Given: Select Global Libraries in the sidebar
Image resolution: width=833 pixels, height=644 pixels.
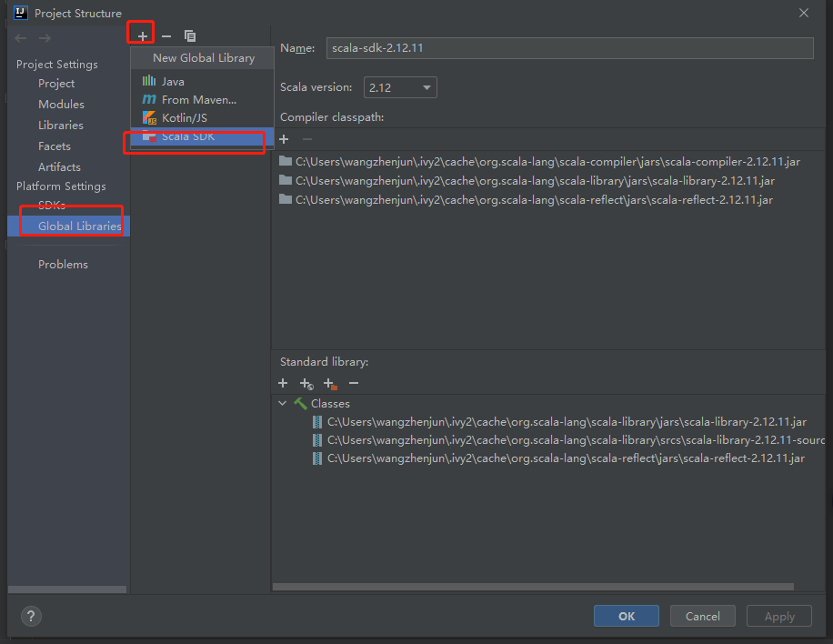Looking at the screenshot, I should (68, 226).
